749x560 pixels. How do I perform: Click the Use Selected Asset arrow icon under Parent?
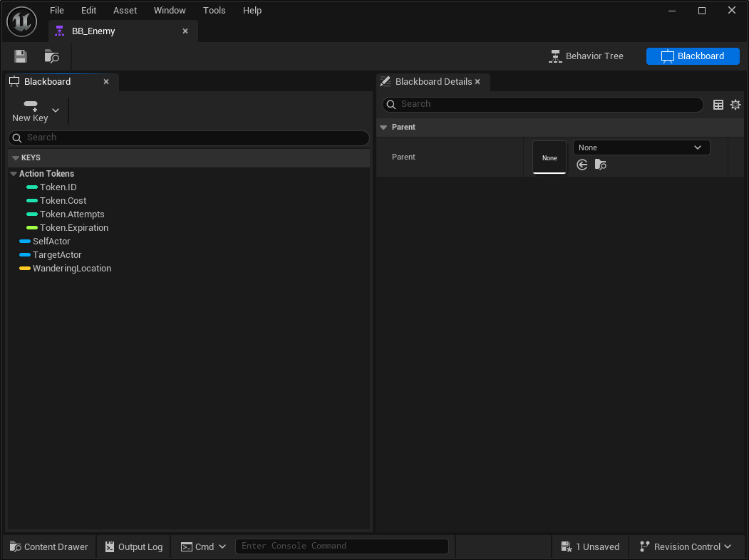[582, 165]
